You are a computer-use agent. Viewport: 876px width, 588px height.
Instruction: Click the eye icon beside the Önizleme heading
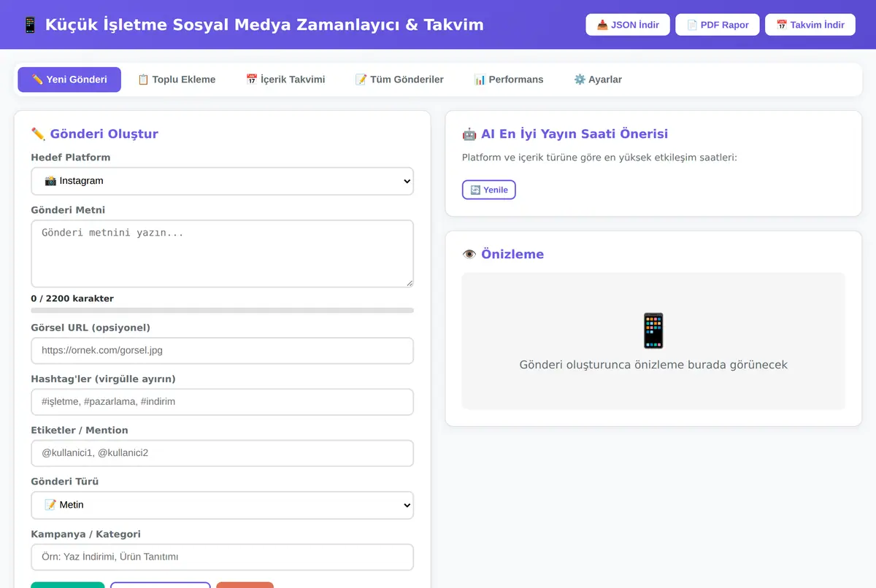pyautogui.click(x=469, y=255)
